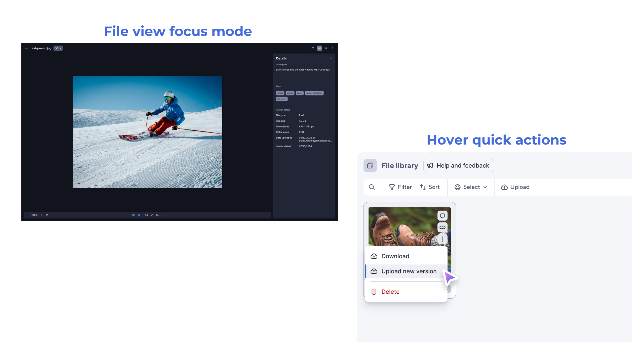Open the V1 version dropdown
Viewport: 644px width, 362px height.
(x=58, y=48)
